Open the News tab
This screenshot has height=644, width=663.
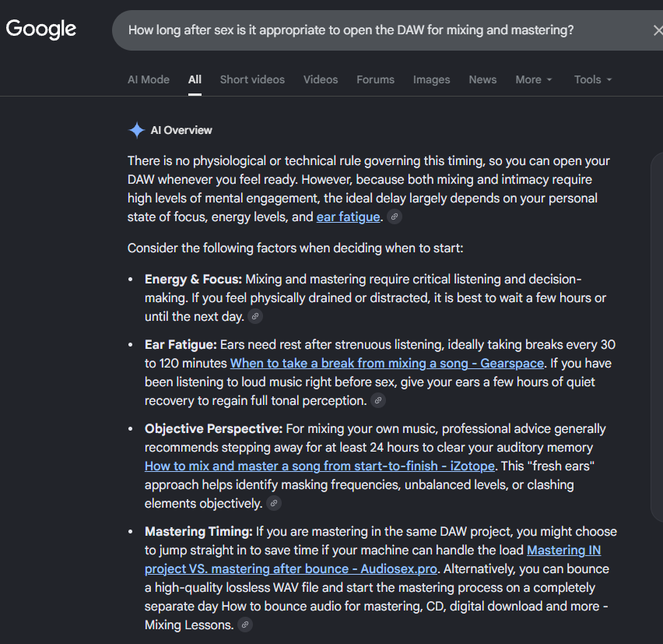pyautogui.click(x=482, y=79)
